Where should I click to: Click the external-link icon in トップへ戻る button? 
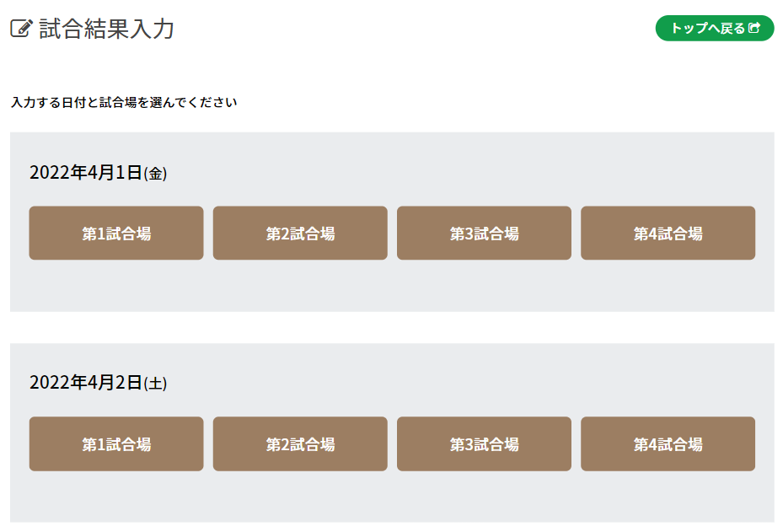coord(755,29)
